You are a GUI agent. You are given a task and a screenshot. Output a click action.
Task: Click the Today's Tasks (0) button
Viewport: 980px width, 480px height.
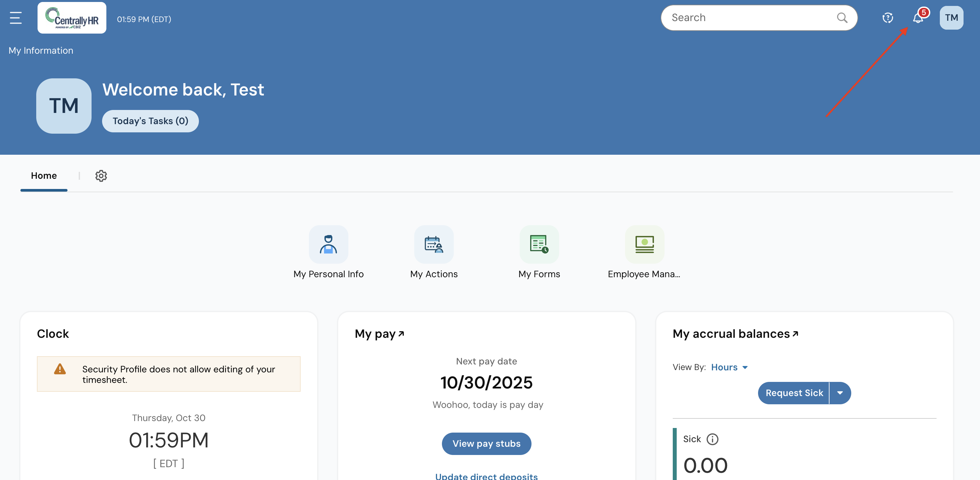150,121
